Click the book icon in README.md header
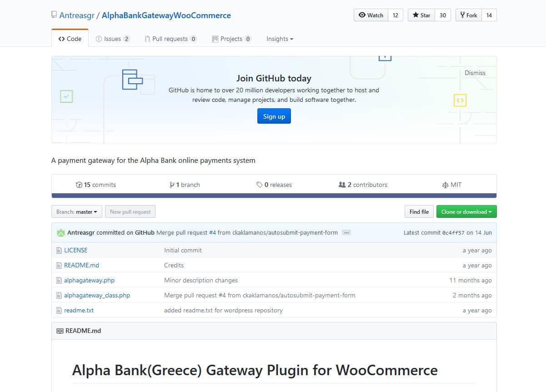This screenshot has width=546, height=392. tap(60, 331)
